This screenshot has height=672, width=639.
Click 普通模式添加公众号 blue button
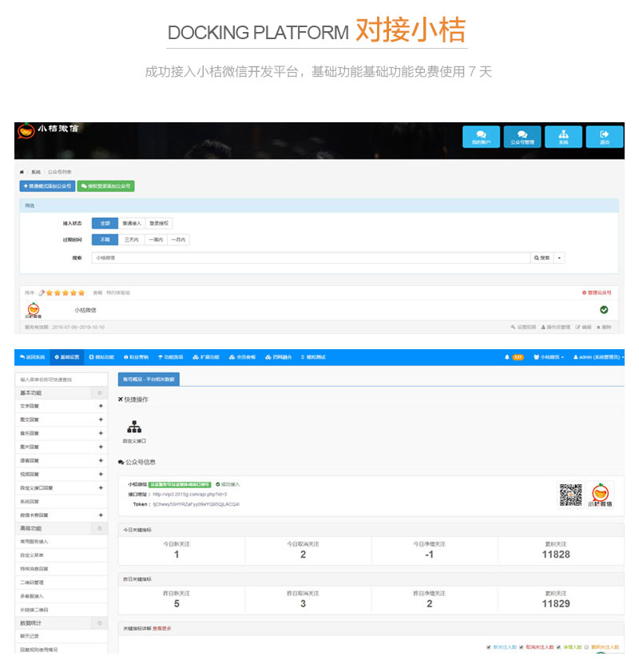click(47, 186)
